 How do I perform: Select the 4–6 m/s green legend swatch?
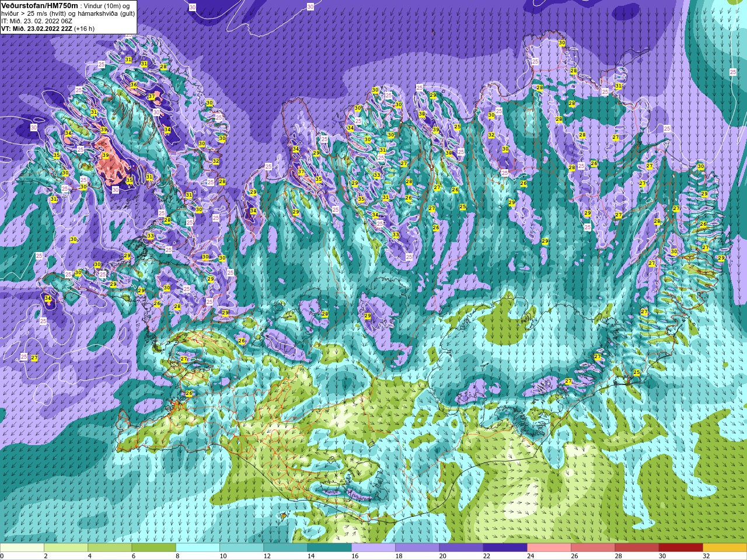110,548
